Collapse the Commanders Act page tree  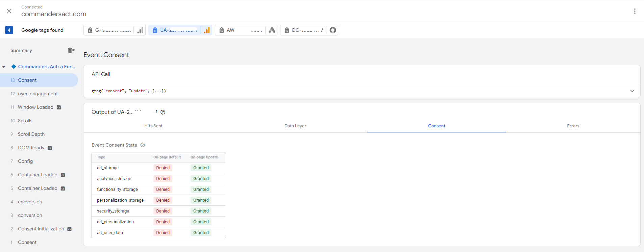[x=4, y=67]
